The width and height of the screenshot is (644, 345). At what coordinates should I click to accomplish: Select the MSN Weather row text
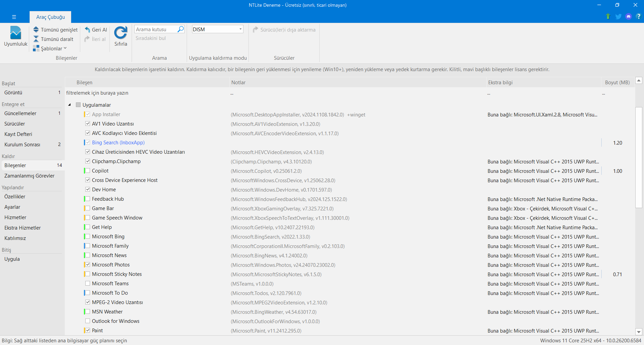click(x=107, y=312)
